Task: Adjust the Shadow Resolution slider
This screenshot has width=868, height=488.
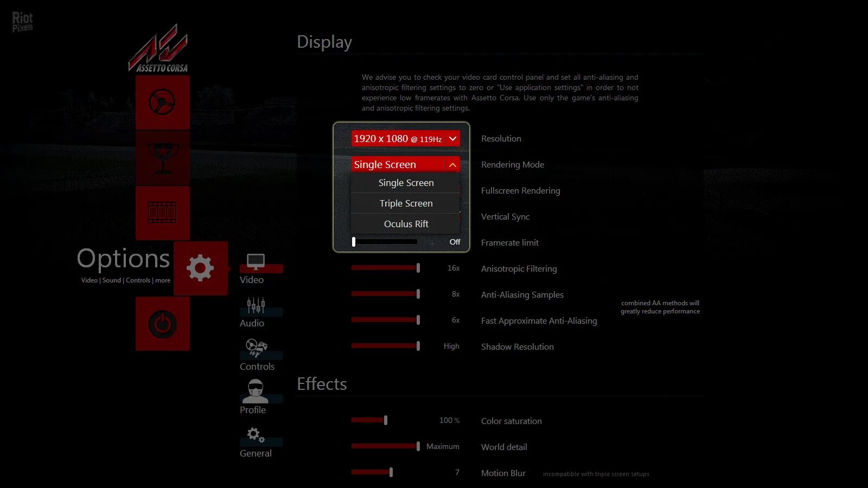Action: 385,346
